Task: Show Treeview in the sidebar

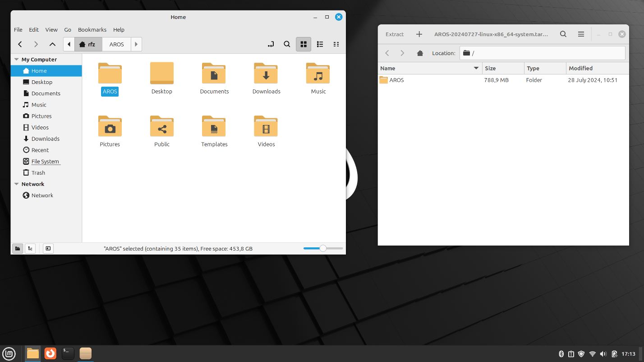Action: click(30, 248)
